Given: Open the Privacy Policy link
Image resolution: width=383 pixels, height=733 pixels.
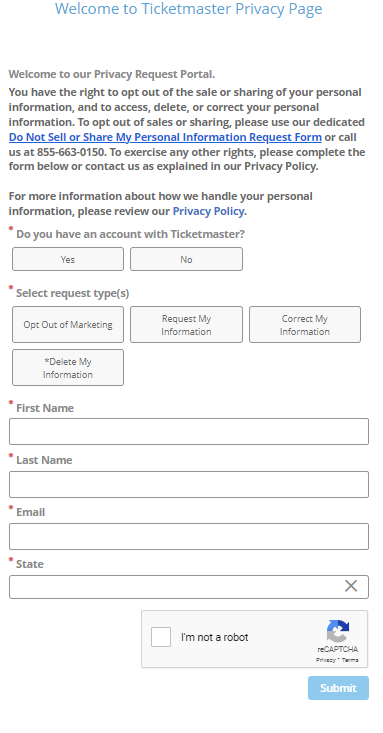Looking at the screenshot, I should (208, 211).
